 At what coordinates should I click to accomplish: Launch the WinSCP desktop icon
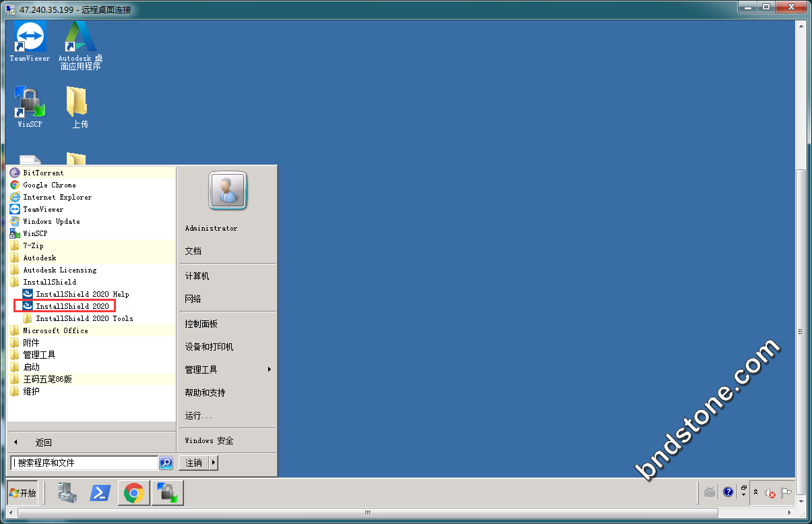pos(30,103)
